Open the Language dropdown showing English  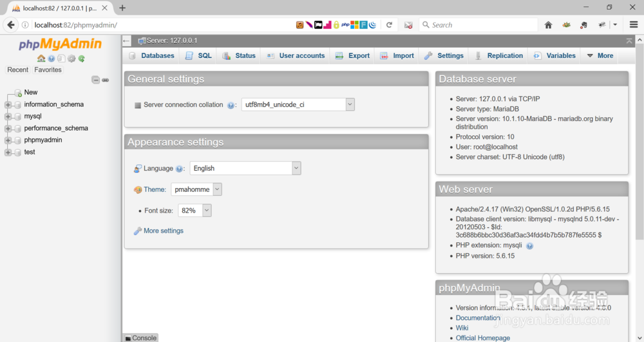[x=245, y=168]
